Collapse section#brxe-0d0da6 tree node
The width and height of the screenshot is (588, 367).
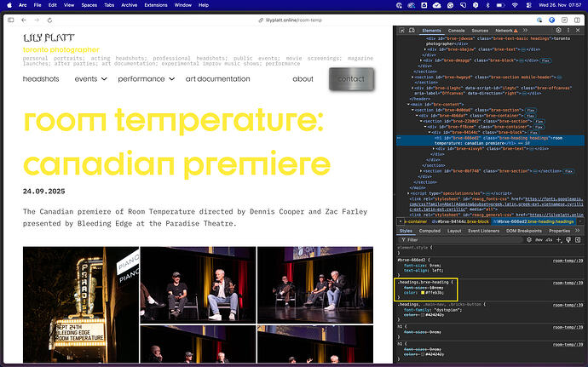click(412, 110)
